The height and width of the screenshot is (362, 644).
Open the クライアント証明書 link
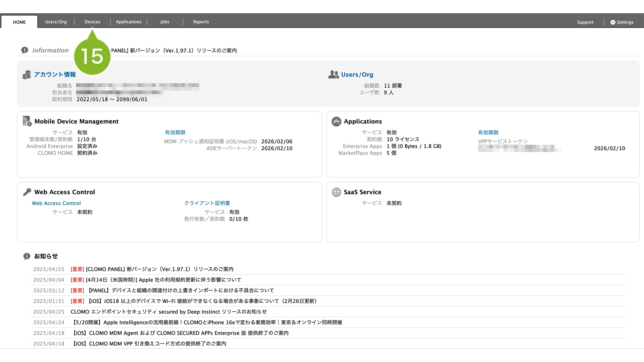pos(207,203)
